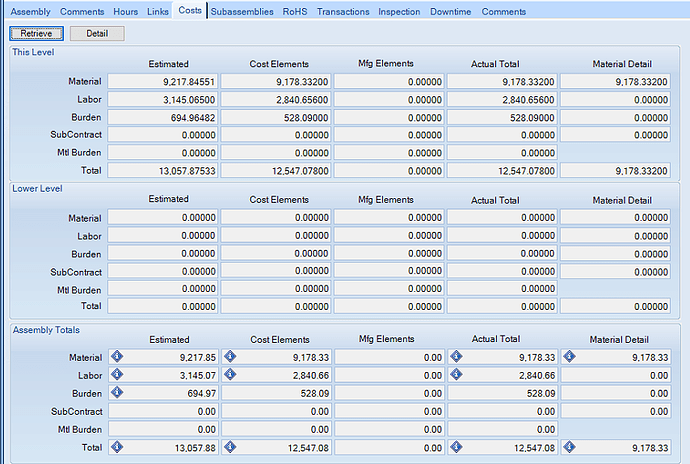Screen dimensions: 690x464
Task: Select This Level Burden Cost Elements 528.09000
Action: (x=276, y=118)
